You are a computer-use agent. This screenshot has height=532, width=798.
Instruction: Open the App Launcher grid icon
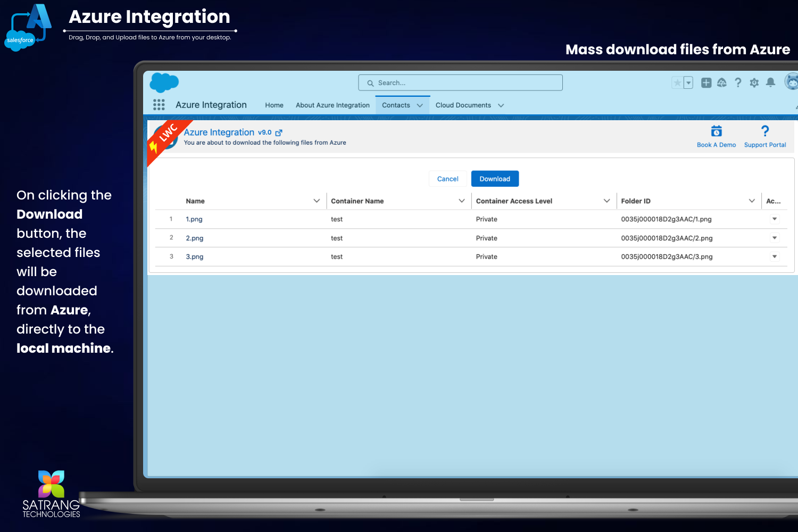pyautogui.click(x=159, y=105)
